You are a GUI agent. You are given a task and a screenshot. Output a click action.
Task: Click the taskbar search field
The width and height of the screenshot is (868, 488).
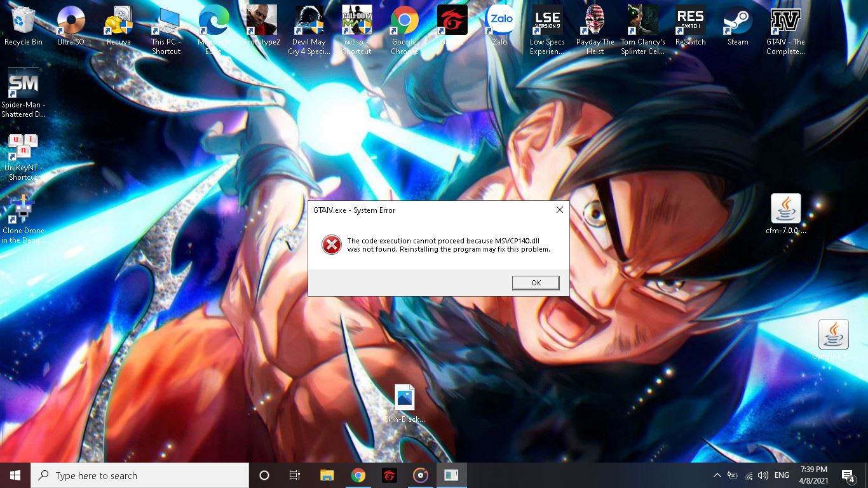(140, 475)
